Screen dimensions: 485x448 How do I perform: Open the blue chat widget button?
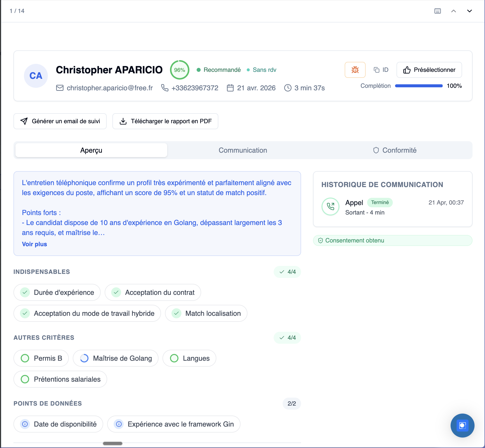click(462, 426)
